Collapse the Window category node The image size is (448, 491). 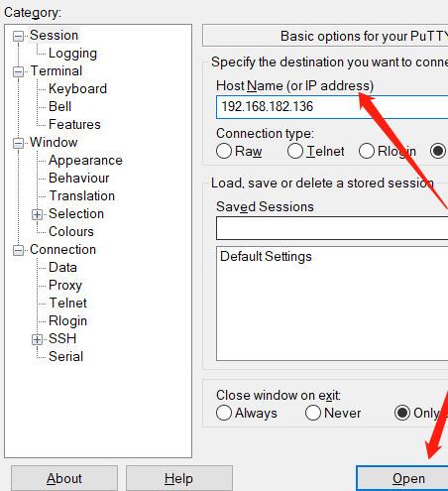pyautogui.click(x=18, y=143)
